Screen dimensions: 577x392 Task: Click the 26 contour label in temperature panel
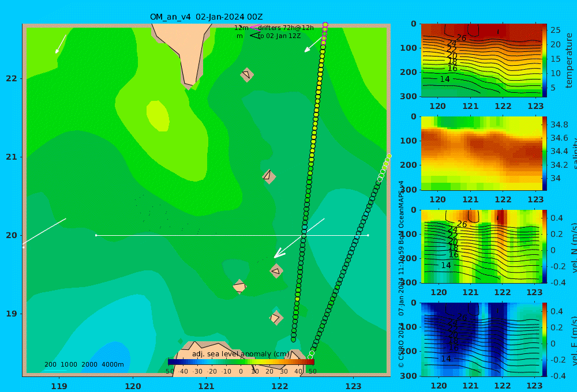point(462,38)
